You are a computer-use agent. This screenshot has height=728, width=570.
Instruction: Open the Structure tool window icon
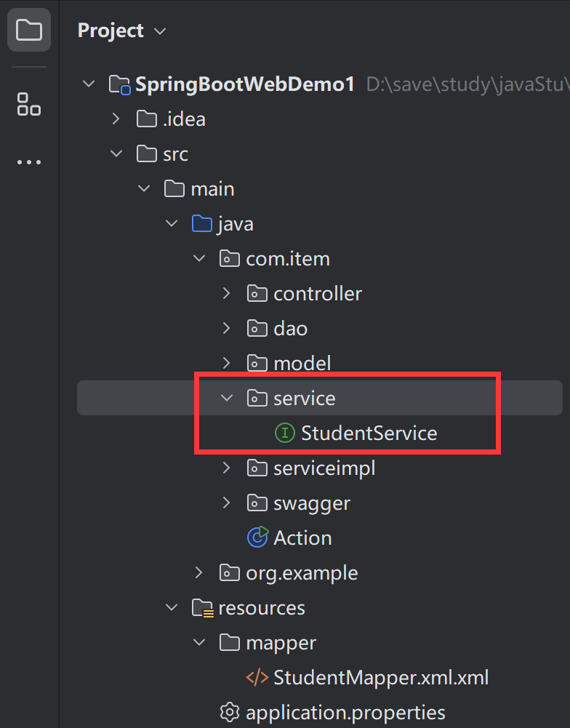pos(29,104)
